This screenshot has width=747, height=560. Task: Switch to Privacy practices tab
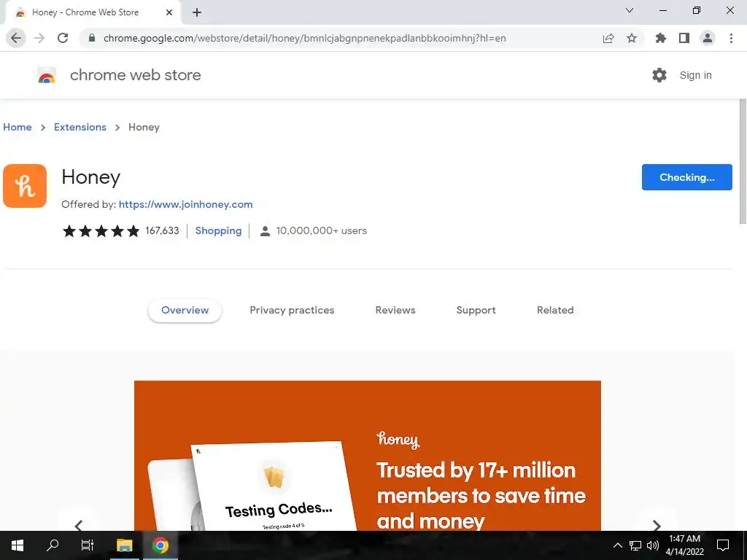pos(292,310)
